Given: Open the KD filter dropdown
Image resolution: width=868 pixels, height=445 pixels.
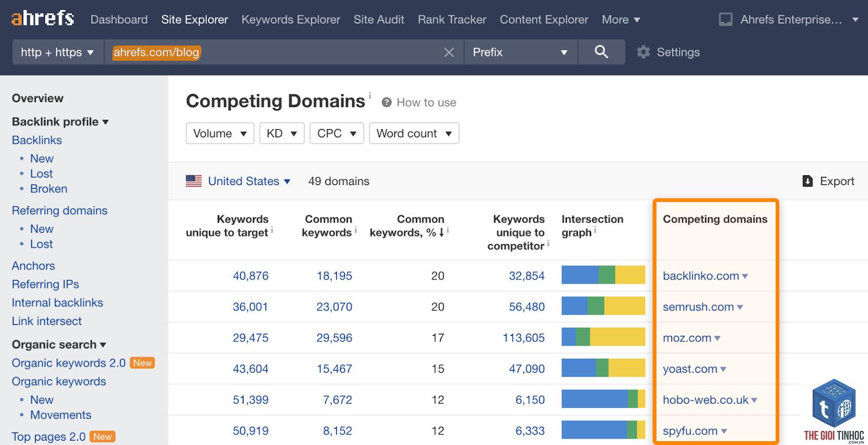Looking at the screenshot, I should pyautogui.click(x=282, y=133).
